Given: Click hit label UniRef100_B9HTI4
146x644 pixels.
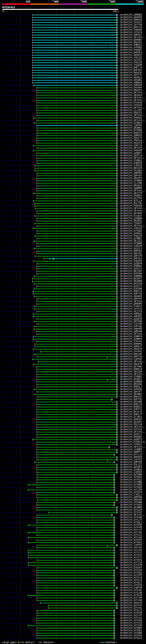Looking at the screenshot, I should (131, 291).
